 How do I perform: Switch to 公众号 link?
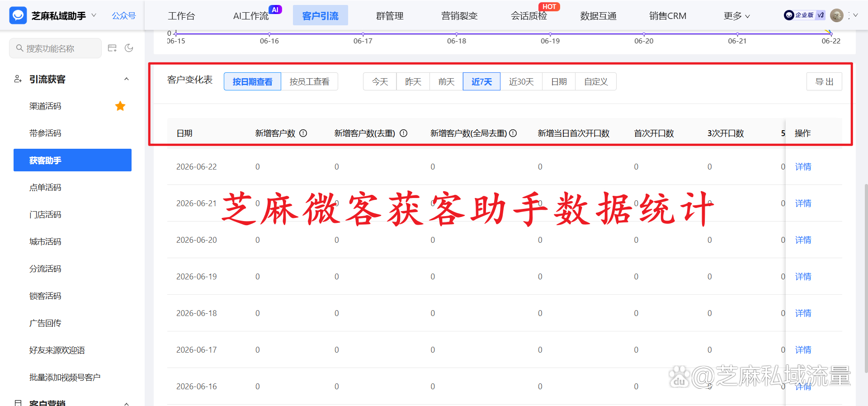pyautogui.click(x=124, y=16)
